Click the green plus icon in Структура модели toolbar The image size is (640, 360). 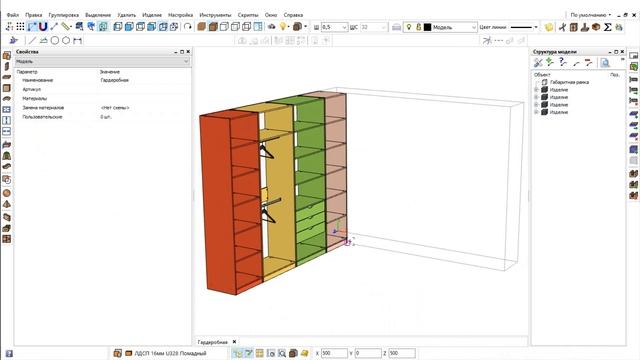(550, 62)
